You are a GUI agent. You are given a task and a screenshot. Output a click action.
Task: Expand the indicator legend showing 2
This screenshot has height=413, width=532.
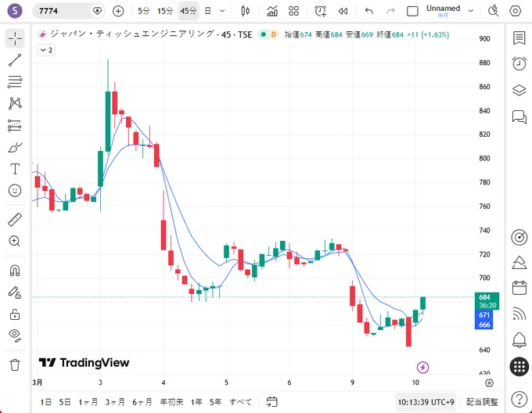[x=46, y=50]
